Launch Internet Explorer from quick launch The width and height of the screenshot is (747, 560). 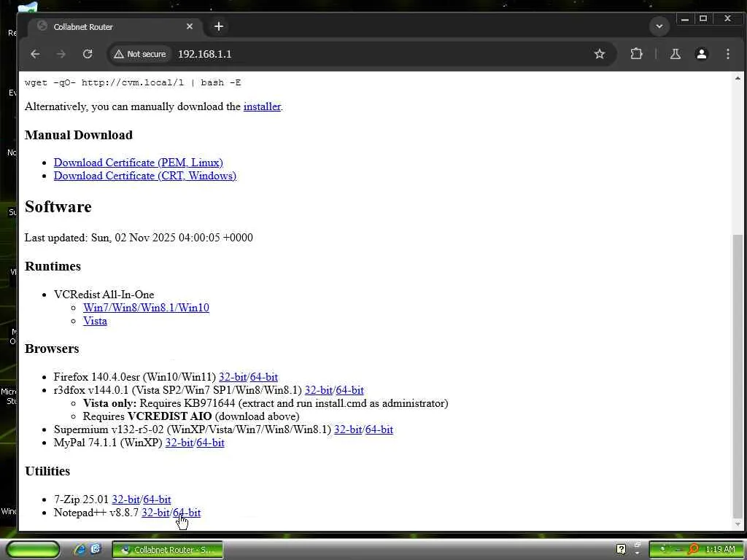tap(80, 550)
